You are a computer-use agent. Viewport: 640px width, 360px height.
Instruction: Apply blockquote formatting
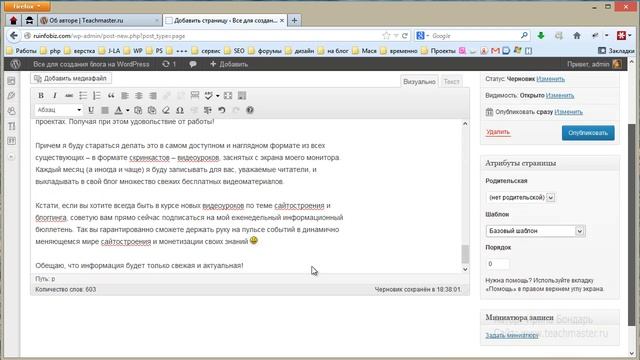tap(111, 96)
